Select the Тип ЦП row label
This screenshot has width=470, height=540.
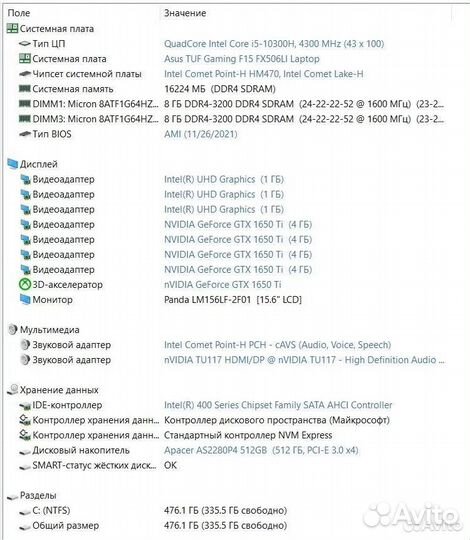49,44
